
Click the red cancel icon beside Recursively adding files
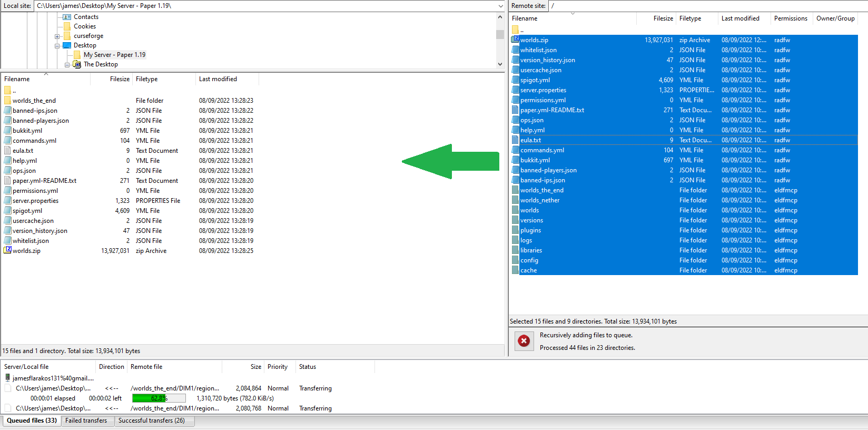(524, 341)
